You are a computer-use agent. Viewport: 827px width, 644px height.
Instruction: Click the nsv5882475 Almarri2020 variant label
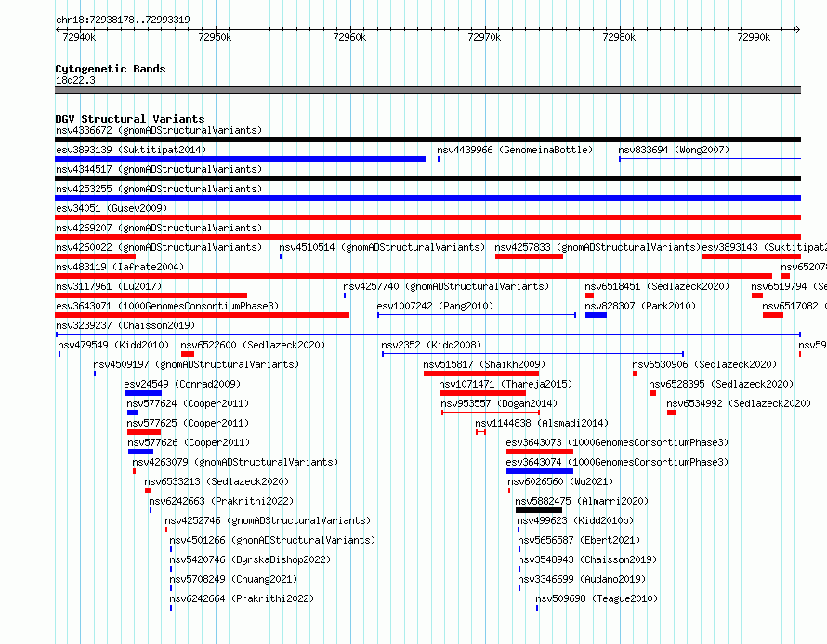[x=582, y=501]
